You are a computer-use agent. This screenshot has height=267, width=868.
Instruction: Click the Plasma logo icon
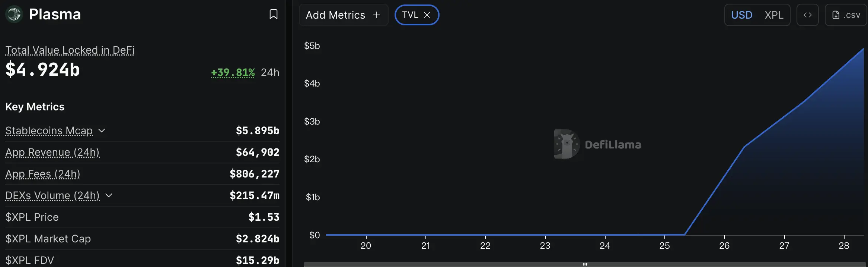coord(14,15)
